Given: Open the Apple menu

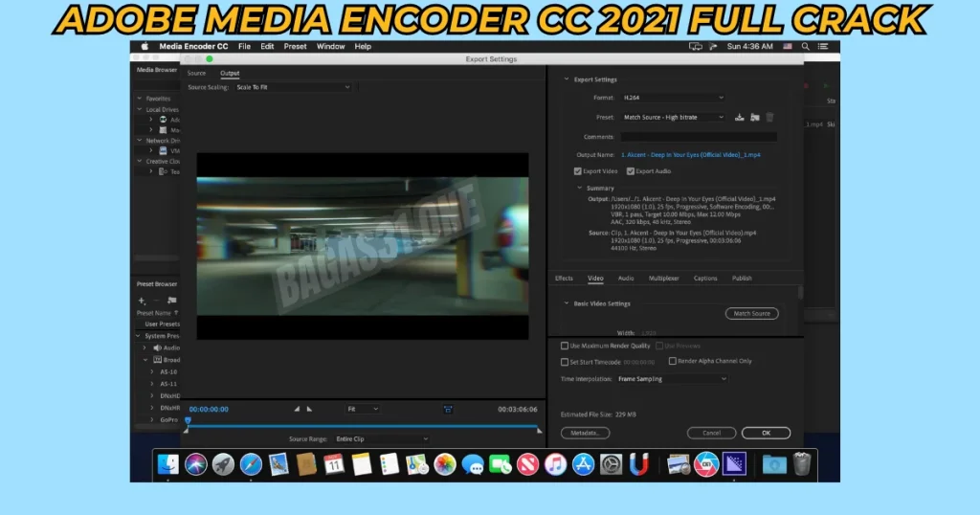Looking at the screenshot, I should 145,46.
